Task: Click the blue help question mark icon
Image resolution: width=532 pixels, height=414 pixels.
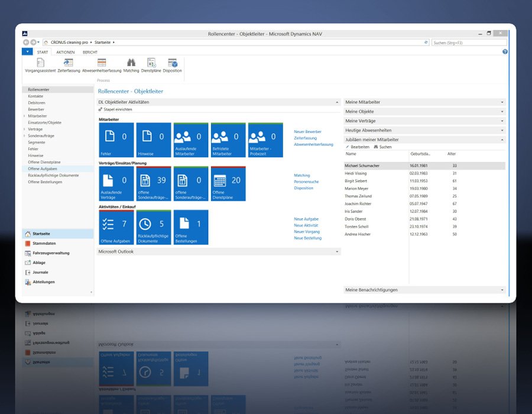Action: (x=505, y=52)
